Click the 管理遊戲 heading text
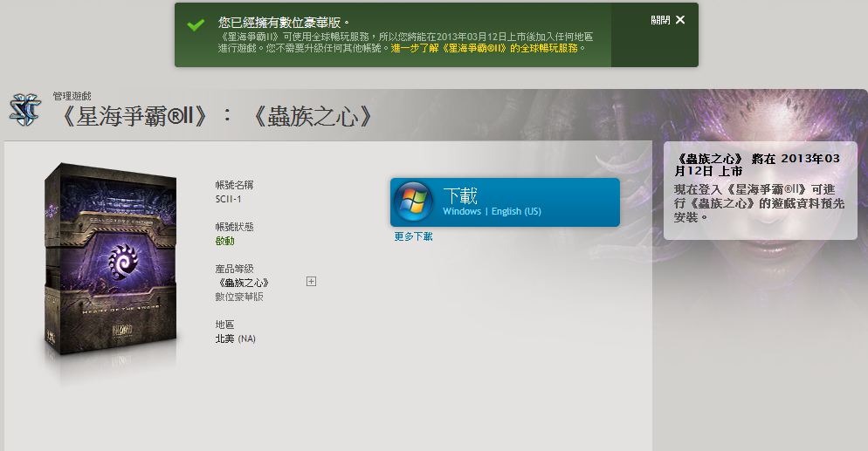868x451 pixels. pos(72,95)
